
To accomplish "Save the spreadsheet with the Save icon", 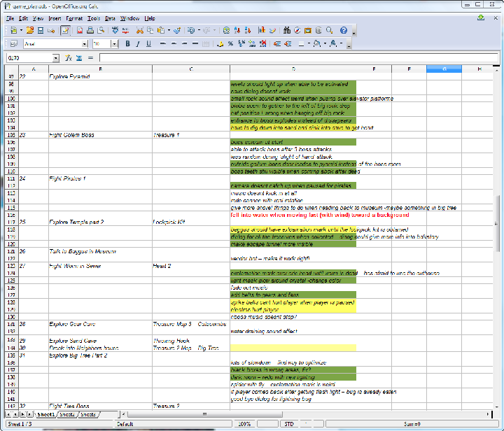I will 41,30.
